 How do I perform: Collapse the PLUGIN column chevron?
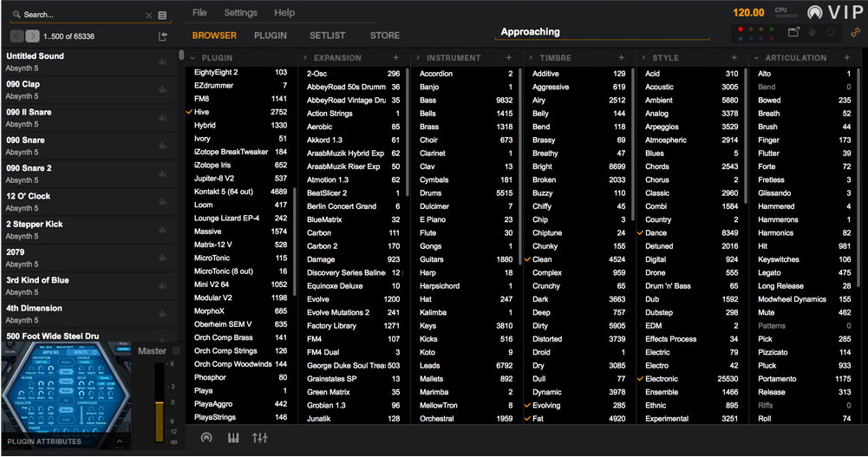click(193, 57)
